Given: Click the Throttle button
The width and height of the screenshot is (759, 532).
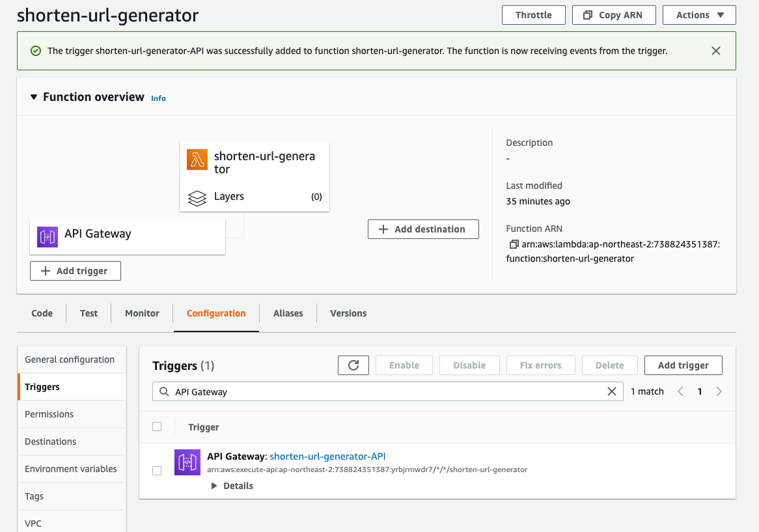Looking at the screenshot, I should pos(533,15).
